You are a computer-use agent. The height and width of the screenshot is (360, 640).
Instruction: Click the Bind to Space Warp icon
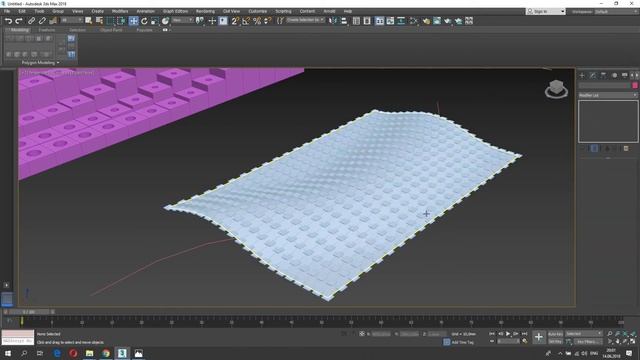coord(53,21)
